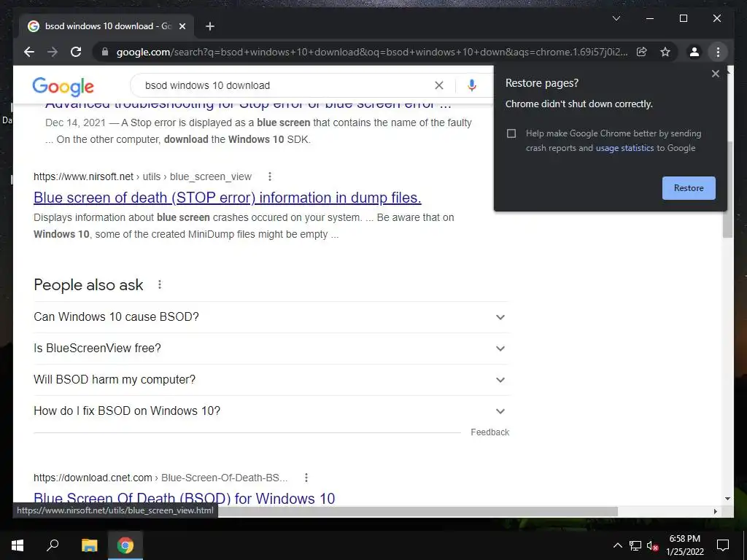Show hidden system tray icons
This screenshot has height=560, width=747.
[617, 545]
